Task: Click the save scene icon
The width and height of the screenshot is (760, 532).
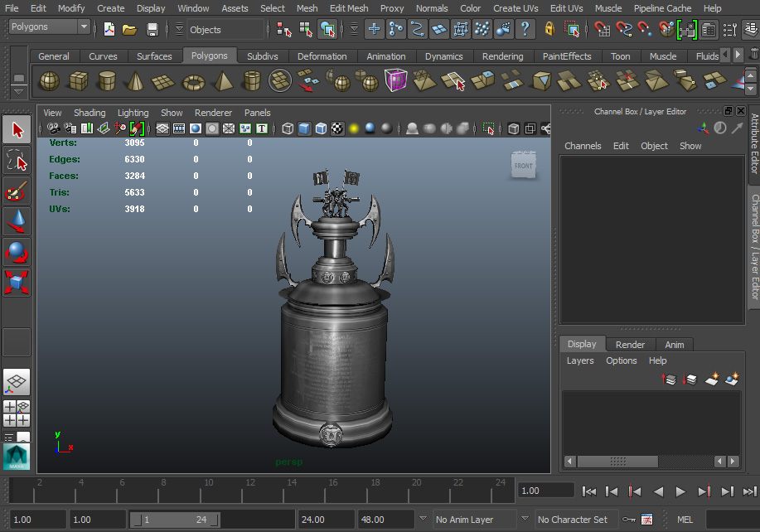Action: pos(152,30)
